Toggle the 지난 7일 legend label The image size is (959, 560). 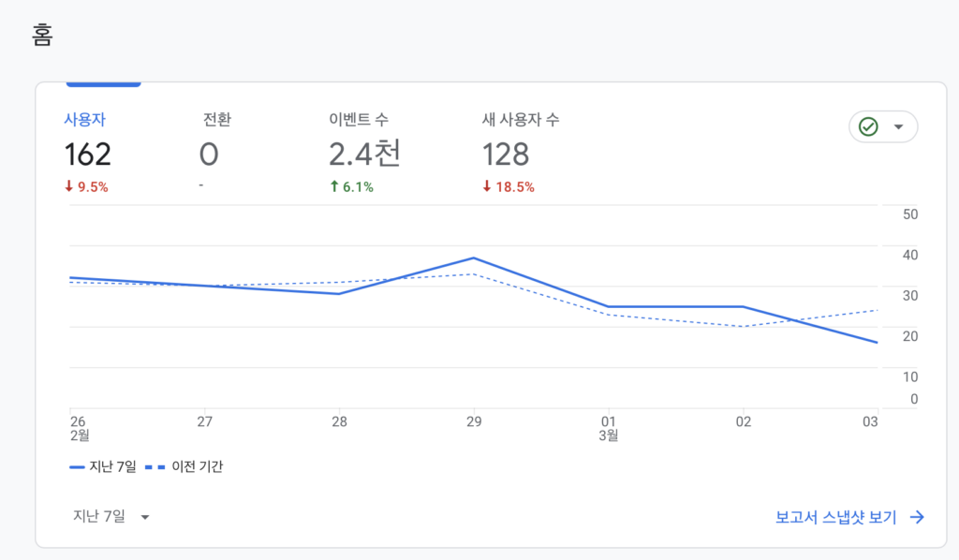point(112,466)
